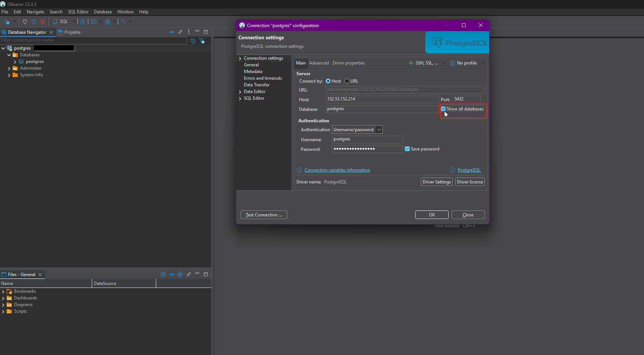
Task: Click the gear icon in Files panel
Action: coord(163,275)
